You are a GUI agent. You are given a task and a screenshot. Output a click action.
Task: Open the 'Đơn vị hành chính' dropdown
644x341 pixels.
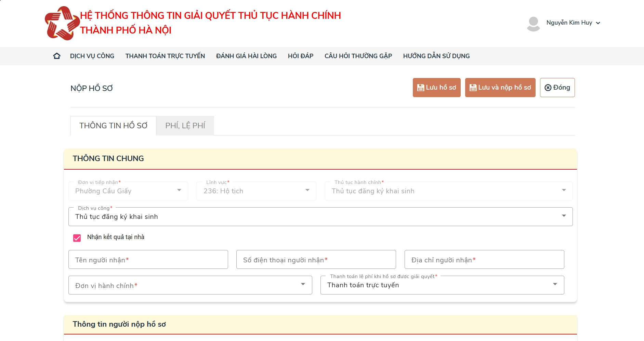click(190, 285)
